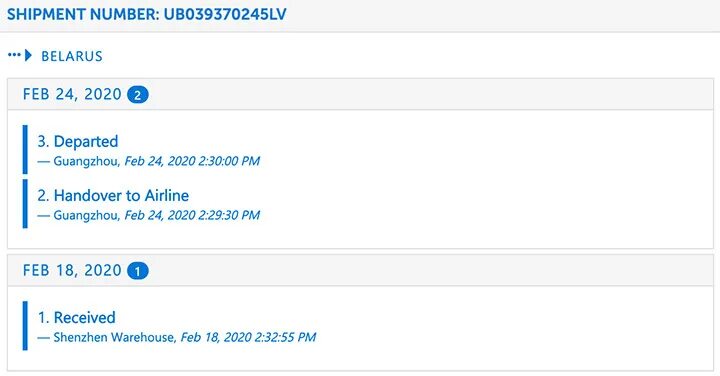The image size is (720, 376).
Task: Click the event count badge showing 2
Action: (x=138, y=95)
